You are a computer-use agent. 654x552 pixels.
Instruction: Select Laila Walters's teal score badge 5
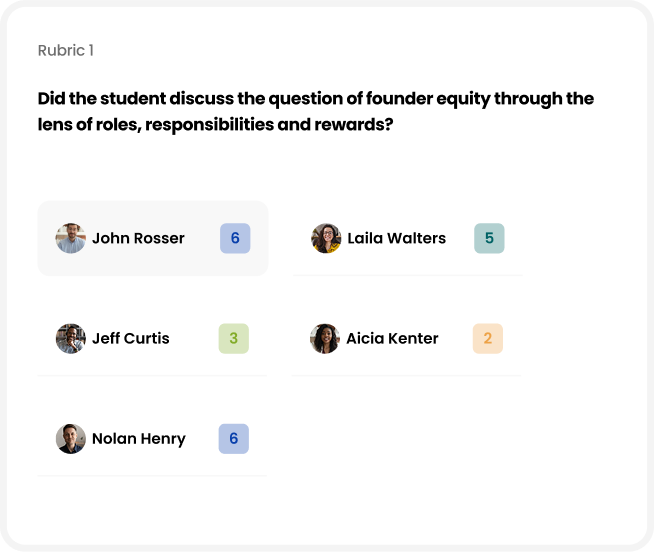click(x=489, y=238)
